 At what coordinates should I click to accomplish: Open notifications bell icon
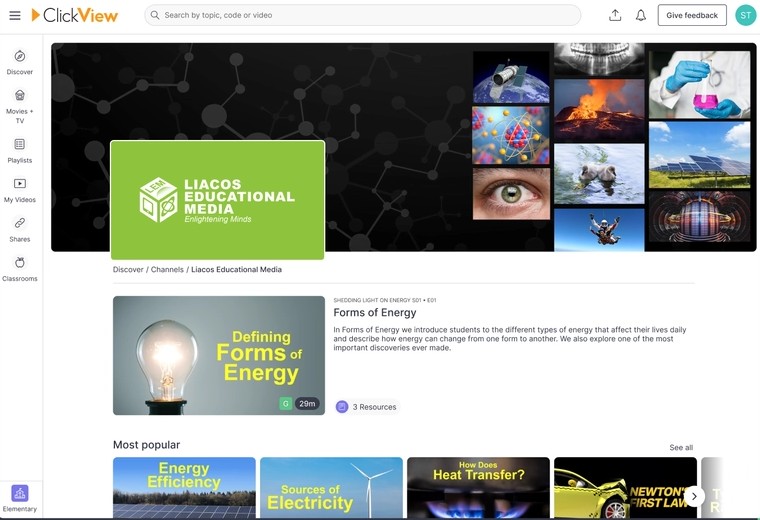tap(641, 16)
